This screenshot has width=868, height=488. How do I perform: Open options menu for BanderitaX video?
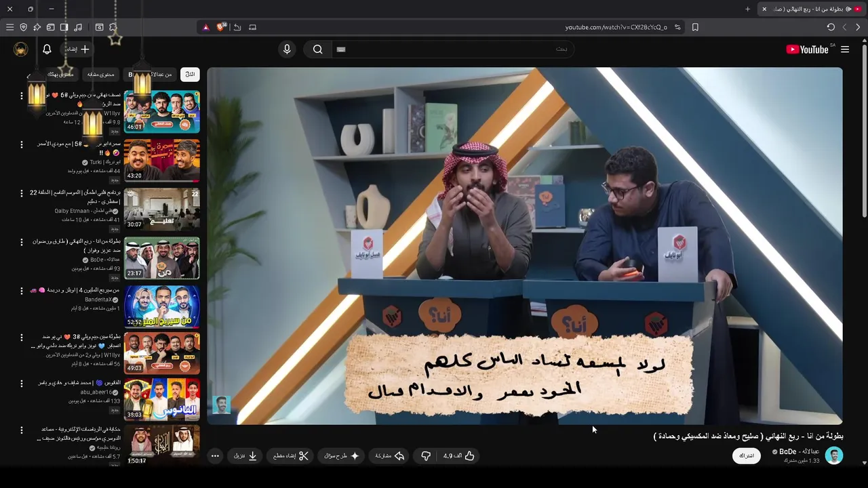pos(21,291)
